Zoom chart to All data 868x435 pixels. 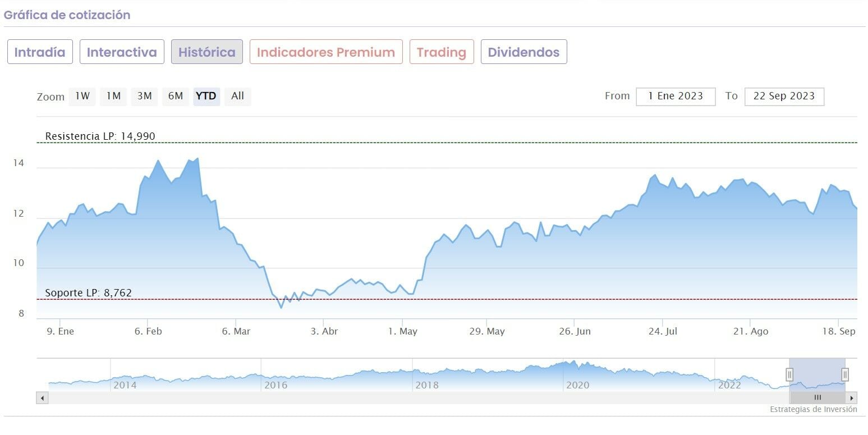(x=237, y=96)
